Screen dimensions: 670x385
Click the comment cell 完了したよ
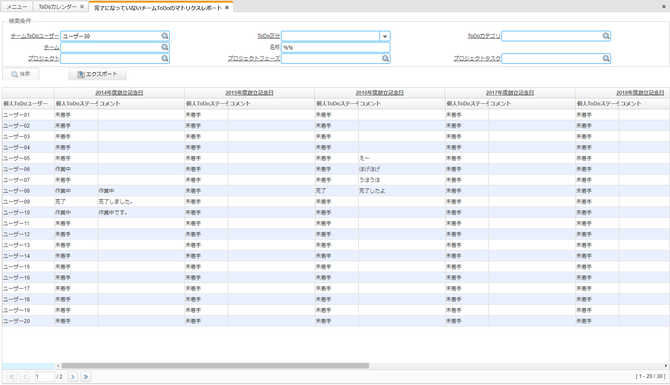(401, 191)
